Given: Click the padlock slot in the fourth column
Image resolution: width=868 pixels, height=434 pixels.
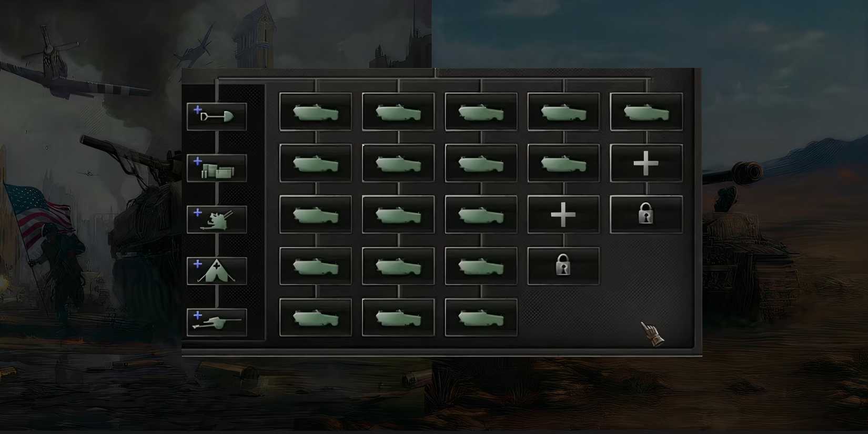Looking at the screenshot, I should [x=563, y=266].
